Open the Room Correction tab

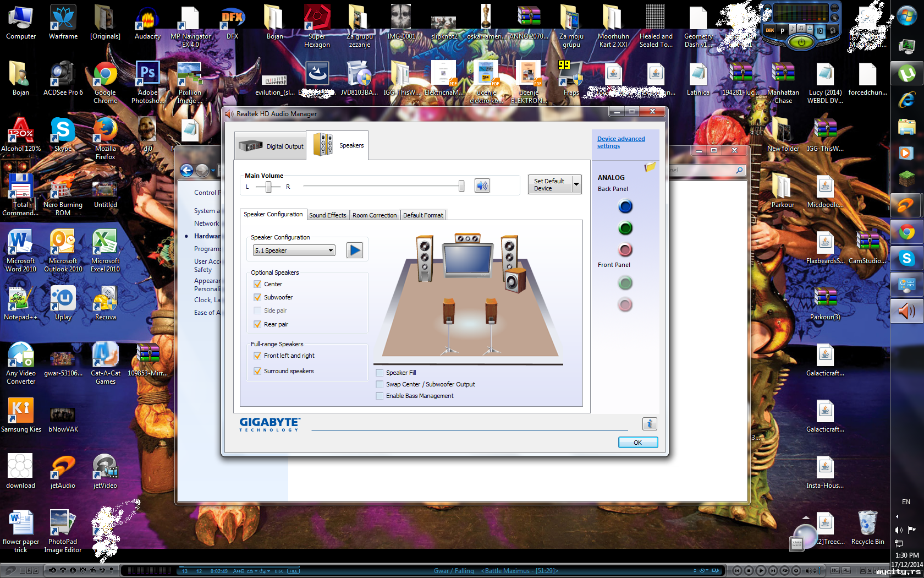[x=375, y=215]
